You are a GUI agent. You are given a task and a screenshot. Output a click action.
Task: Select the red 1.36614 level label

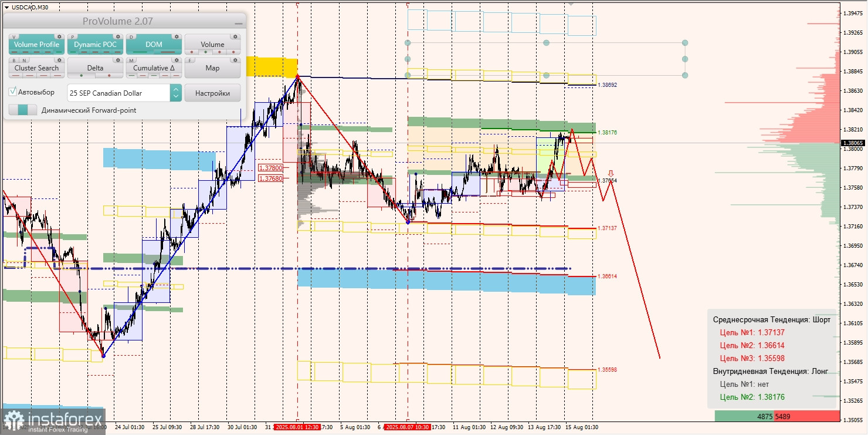click(608, 276)
